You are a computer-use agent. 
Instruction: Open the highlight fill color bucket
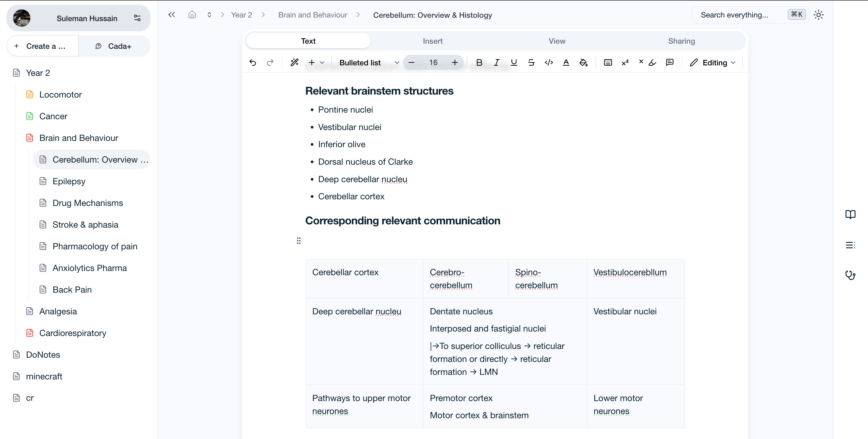click(583, 63)
